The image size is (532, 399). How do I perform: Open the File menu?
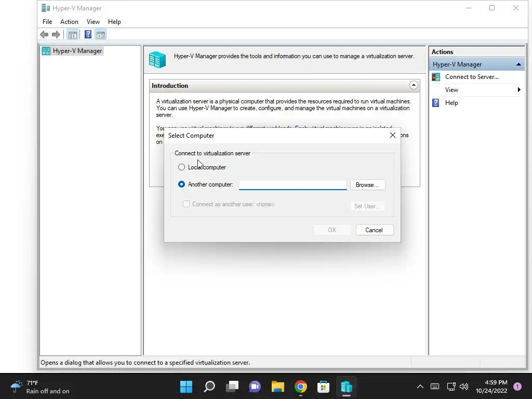(x=47, y=22)
